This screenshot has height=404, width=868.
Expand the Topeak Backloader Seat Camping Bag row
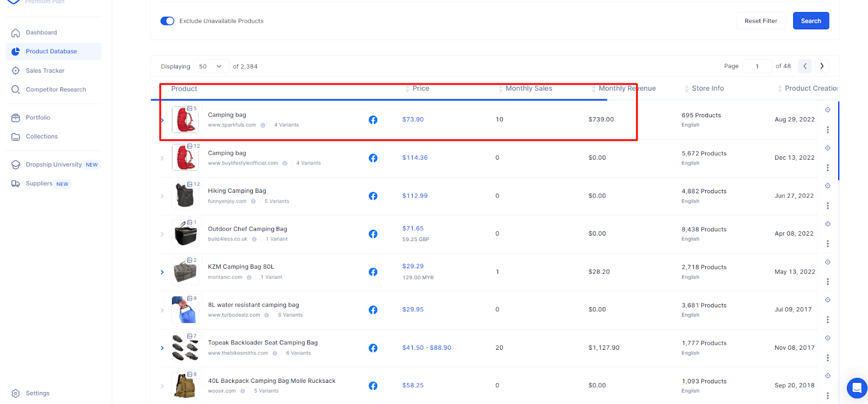tap(162, 348)
